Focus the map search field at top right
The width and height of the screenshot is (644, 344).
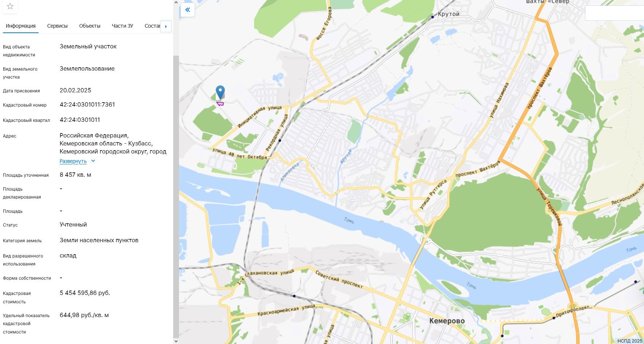pyautogui.click(x=615, y=13)
